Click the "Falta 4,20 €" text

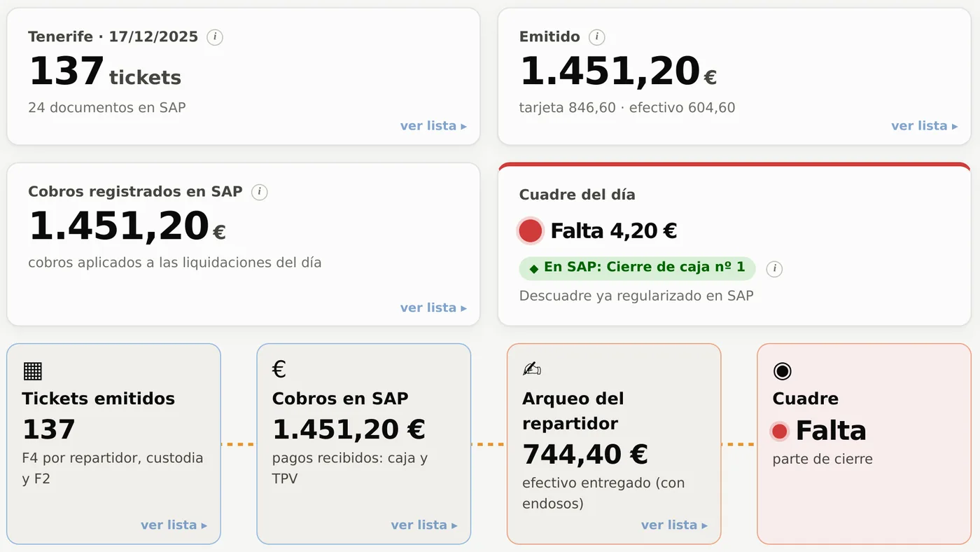click(614, 230)
